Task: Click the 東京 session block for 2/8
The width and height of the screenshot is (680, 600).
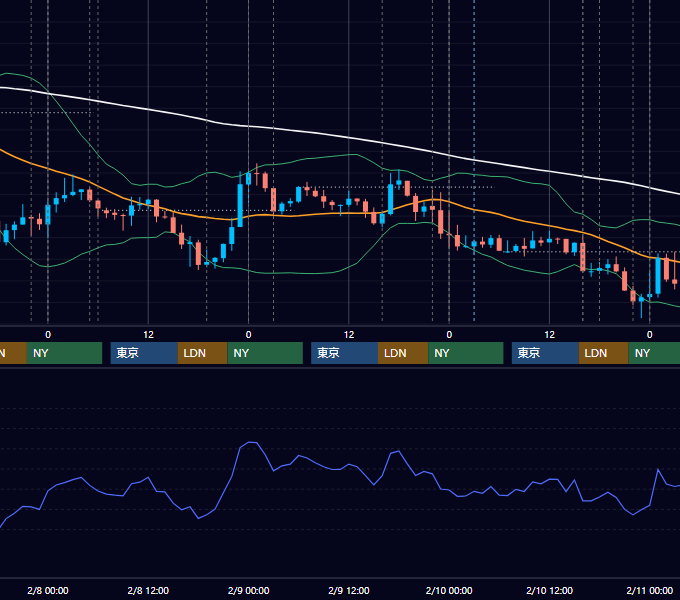Action: [144, 353]
